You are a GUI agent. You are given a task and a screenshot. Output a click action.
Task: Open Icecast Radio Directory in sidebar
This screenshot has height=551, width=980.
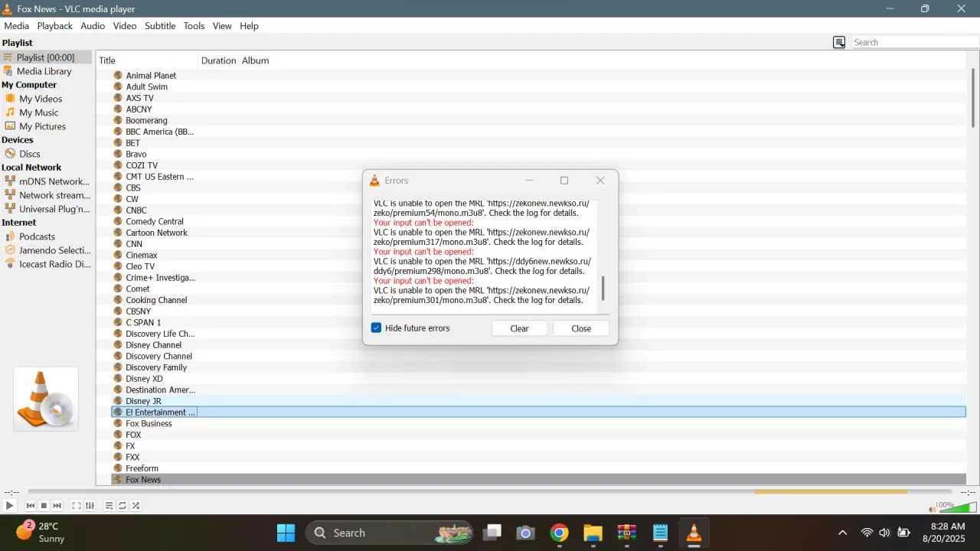click(x=46, y=264)
